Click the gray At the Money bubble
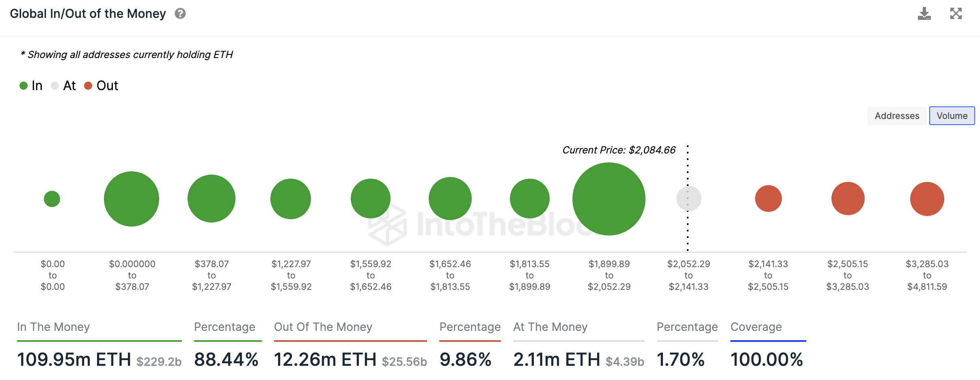980x380 pixels. [689, 199]
